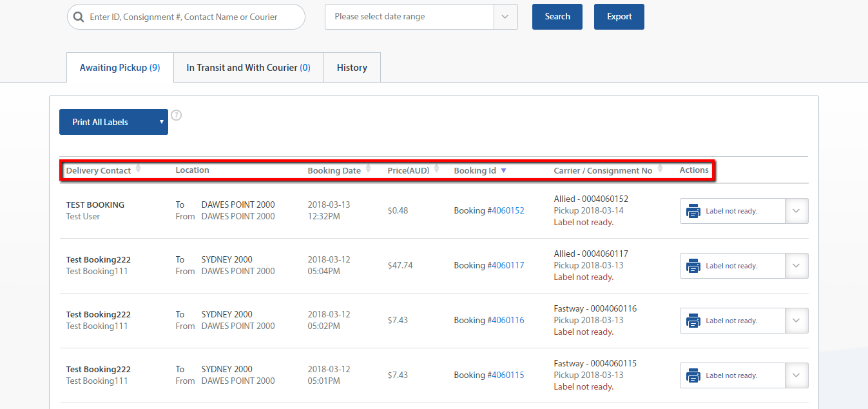This screenshot has width=868, height=409.
Task: Click booking time 05:02PM
Action: tap(324, 326)
